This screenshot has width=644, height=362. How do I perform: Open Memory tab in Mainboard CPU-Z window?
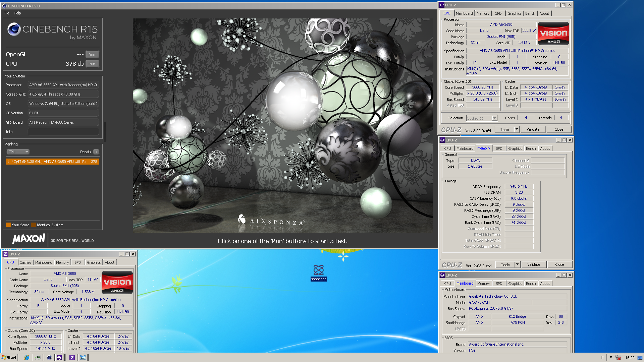click(484, 284)
